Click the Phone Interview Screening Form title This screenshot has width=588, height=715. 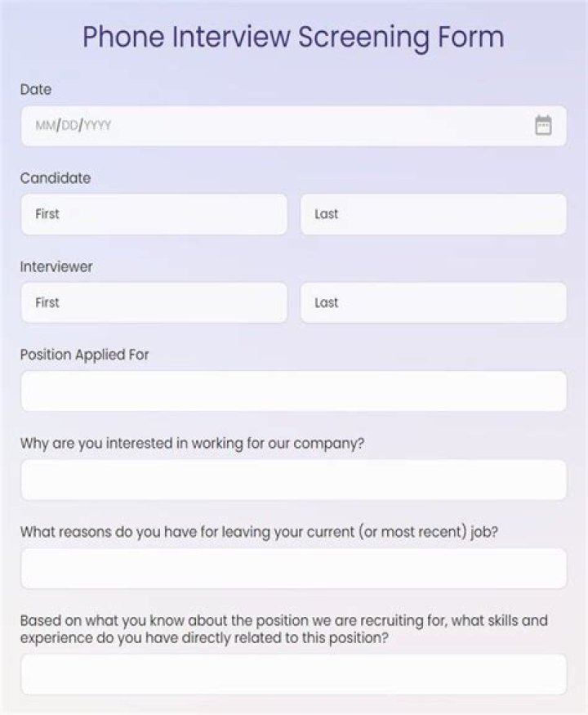[293, 37]
